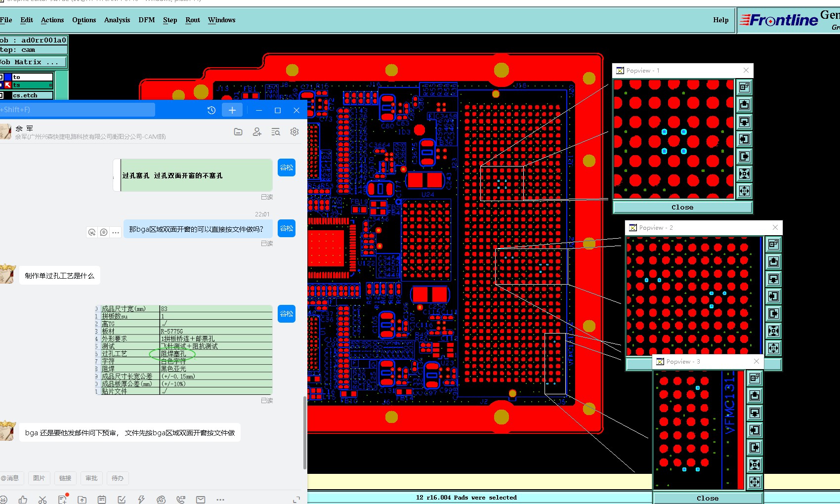Pan right in Popview 1
The width and height of the screenshot is (840, 504).
tap(744, 157)
